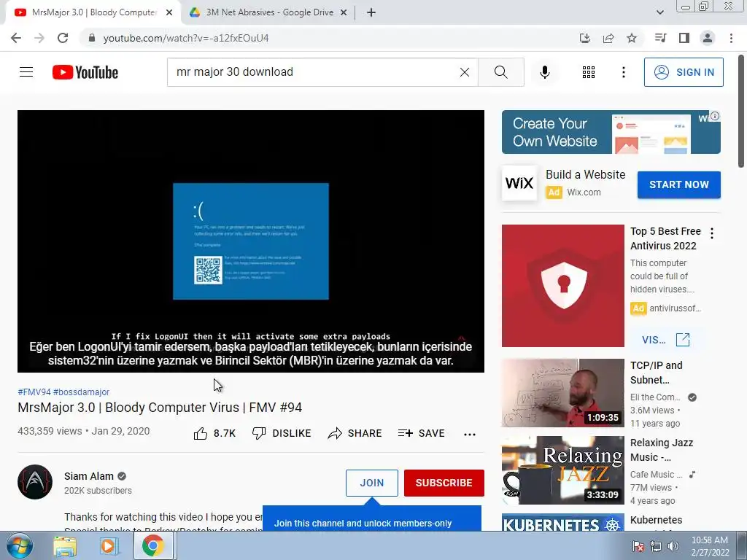
Task: Switch to 3M Net Abrasives Google Drive tab
Action: 268,12
